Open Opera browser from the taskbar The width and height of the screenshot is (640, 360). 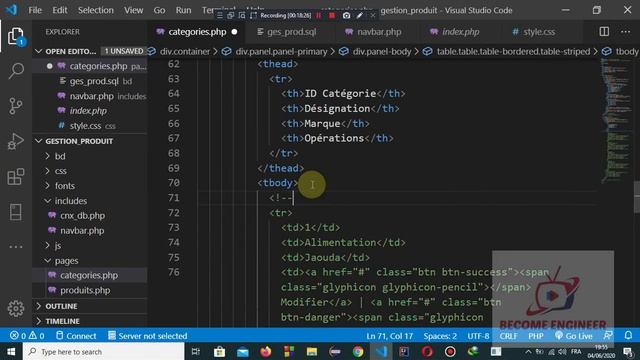pos(427,351)
